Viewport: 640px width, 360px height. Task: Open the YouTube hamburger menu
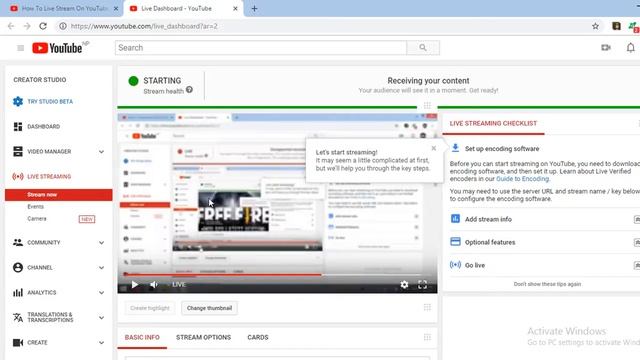(x=20, y=48)
